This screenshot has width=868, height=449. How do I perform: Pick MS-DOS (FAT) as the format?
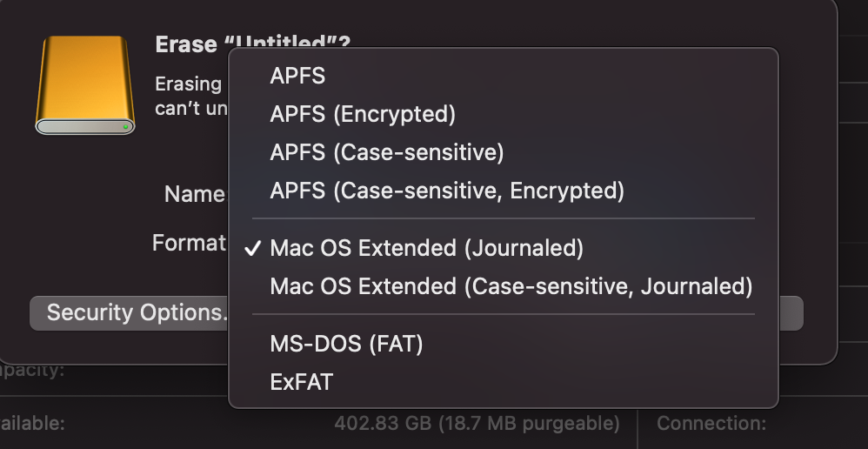(346, 344)
